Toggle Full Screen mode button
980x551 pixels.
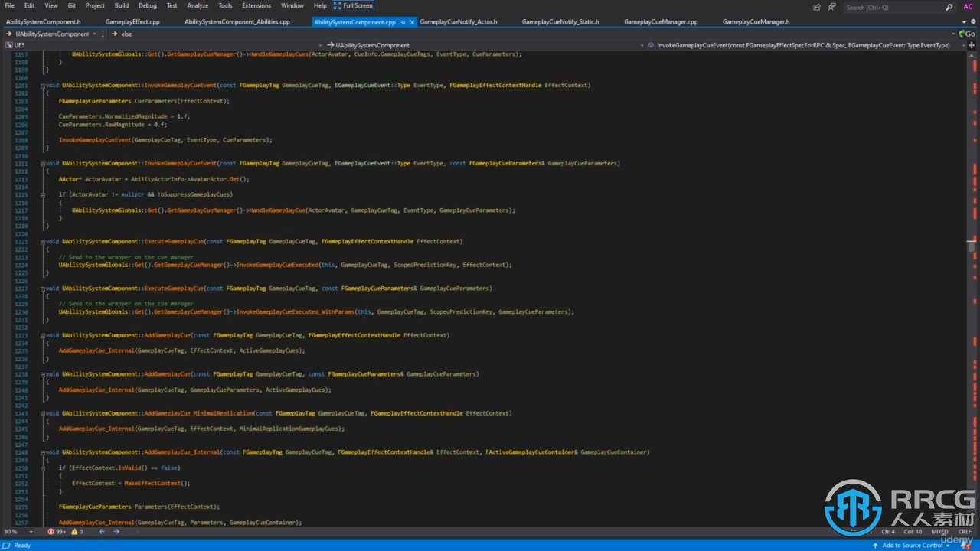click(353, 5)
